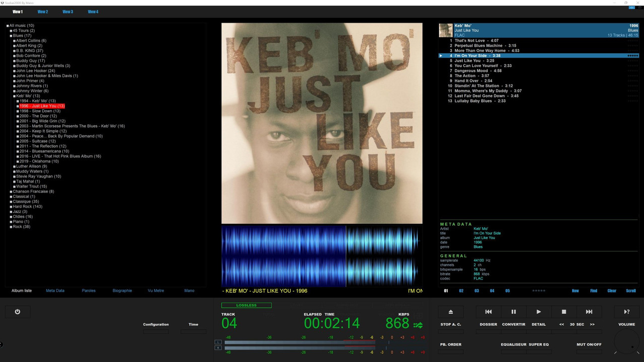Click the power icon button
644x362 pixels.
pos(18,312)
